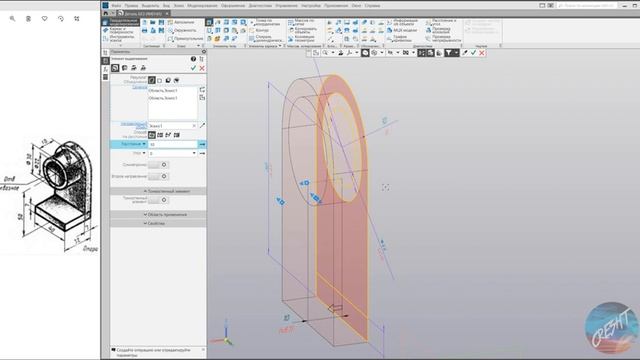Image resolution: width=640 pixels, height=360 pixels.
Task: Select Коллекция геометрии tool
Action: (x=302, y=39)
